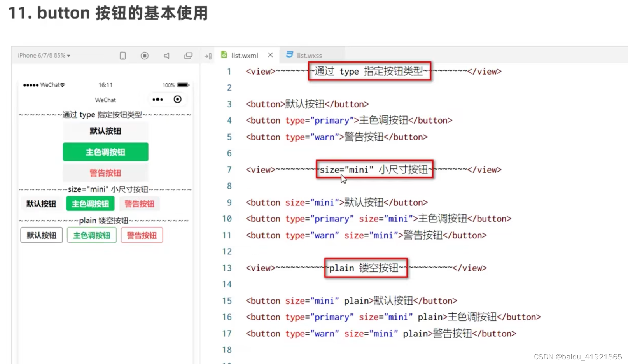Open the iPhone 6/7/8 85% device dropdown

pyautogui.click(x=44, y=56)
